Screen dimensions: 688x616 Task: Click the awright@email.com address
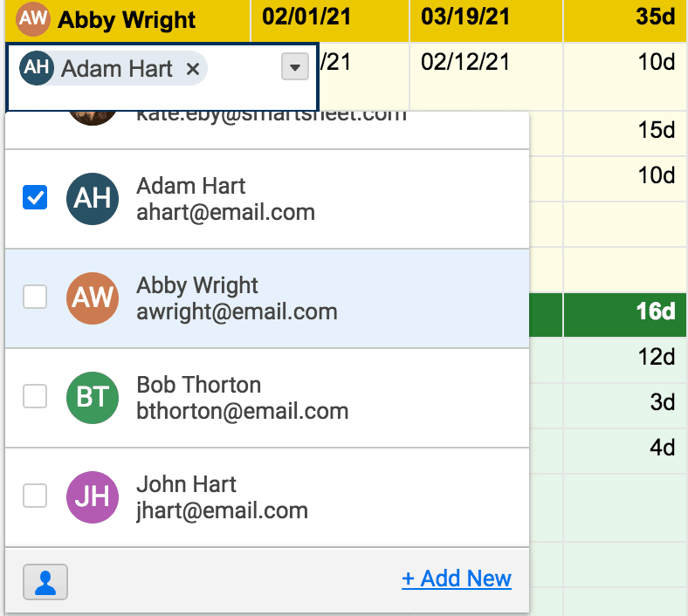(237, 312)
